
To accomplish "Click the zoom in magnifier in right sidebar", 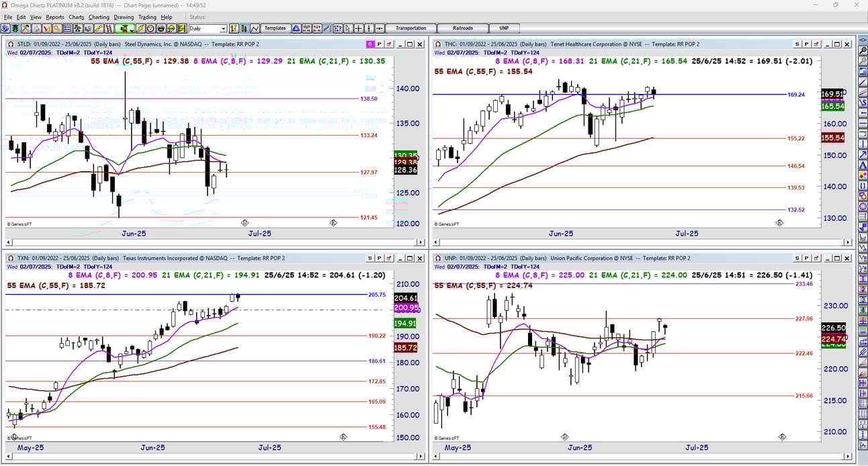I will pos(863,50).
